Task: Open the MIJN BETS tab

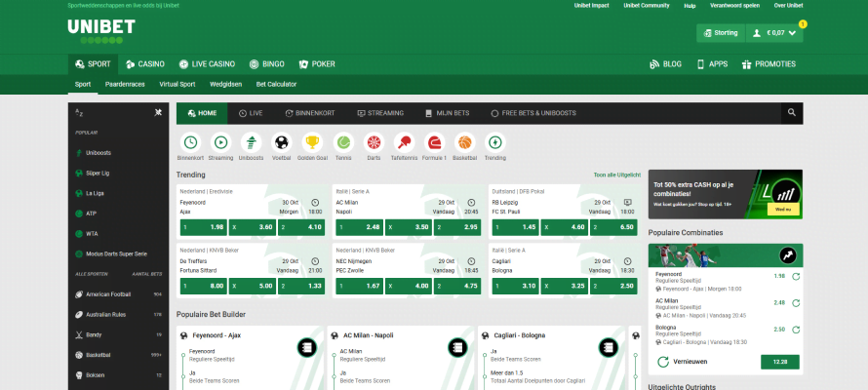Action: [448, 113]
